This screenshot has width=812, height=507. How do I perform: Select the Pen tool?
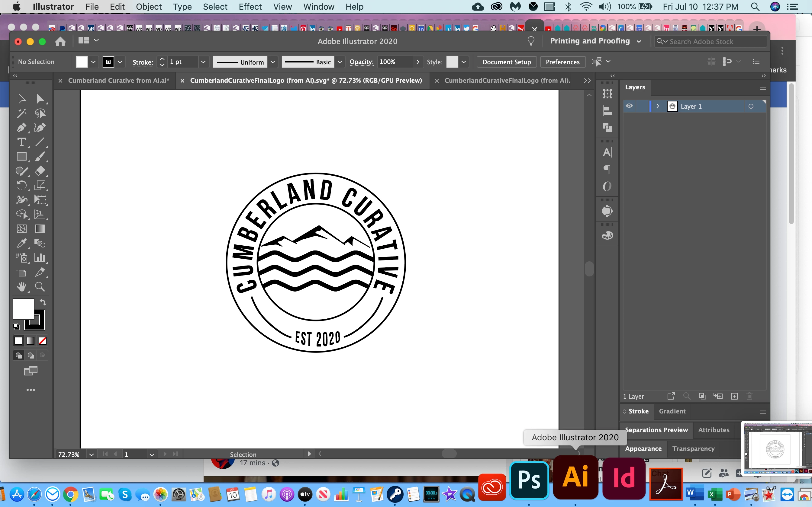(21, 128)
